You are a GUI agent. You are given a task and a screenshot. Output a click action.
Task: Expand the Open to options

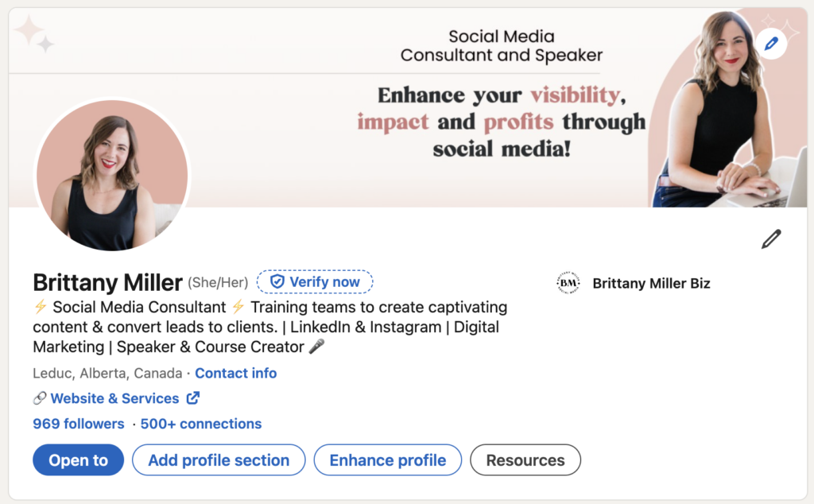pyautogui.click(x=78, y=460)
